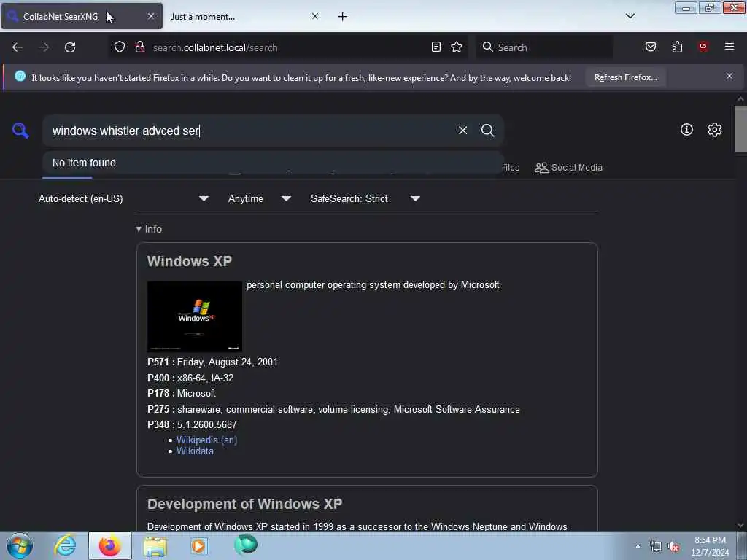The width and height of the screenshot is (747, 560).
Task: Open the Firefox hamburger menu
Action: click(x=729, y=47)
